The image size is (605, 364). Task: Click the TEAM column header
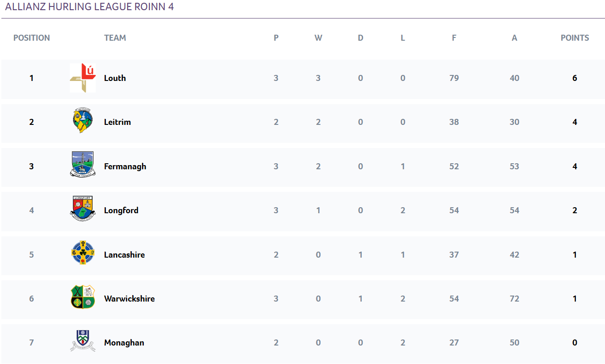pos(115,38)
